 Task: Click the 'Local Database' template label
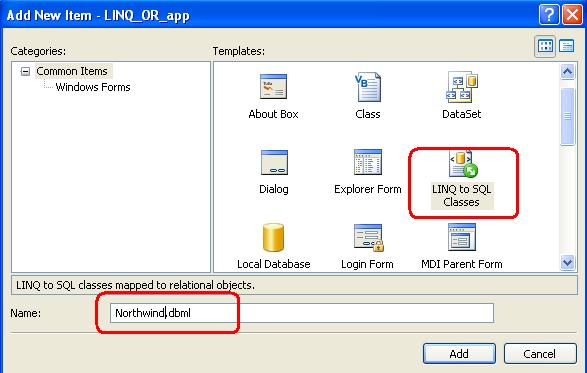[274, 264]
